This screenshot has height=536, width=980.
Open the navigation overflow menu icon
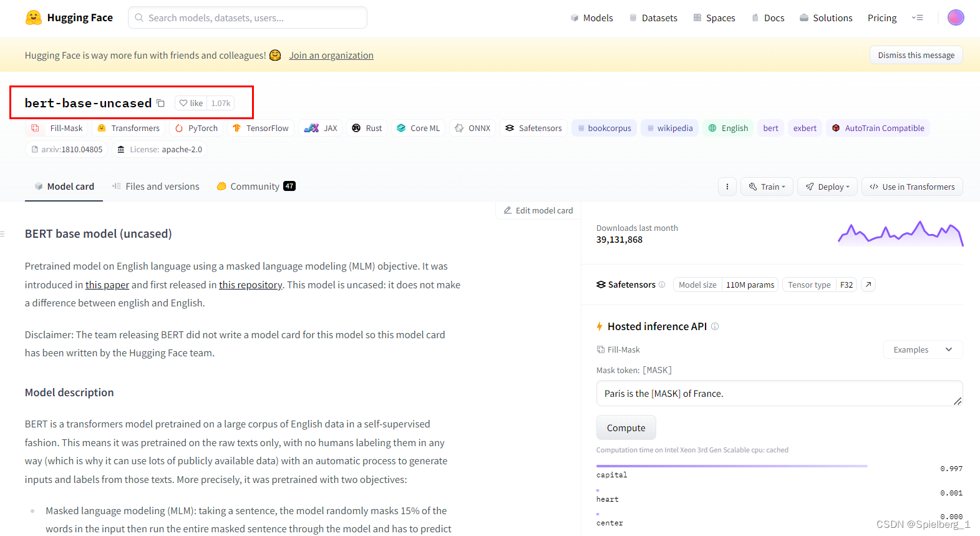pos(917,17)
